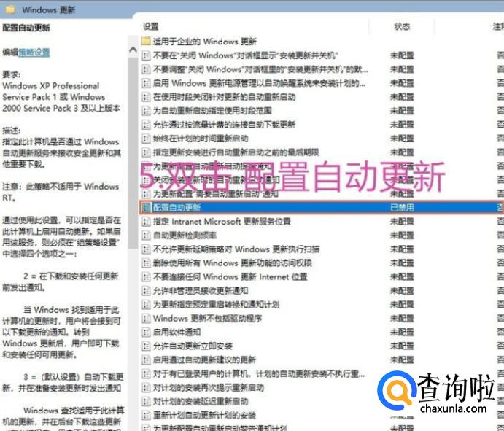Click policy icon for 不要在"关闭 Windows"对话框显示

(x=147, y=55)
